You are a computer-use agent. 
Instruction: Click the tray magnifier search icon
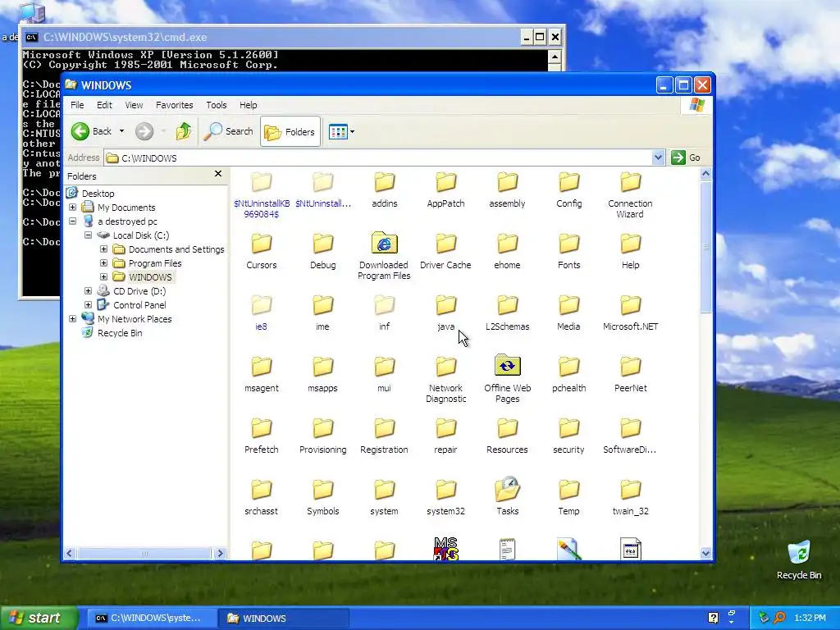[x=779, y=618]
